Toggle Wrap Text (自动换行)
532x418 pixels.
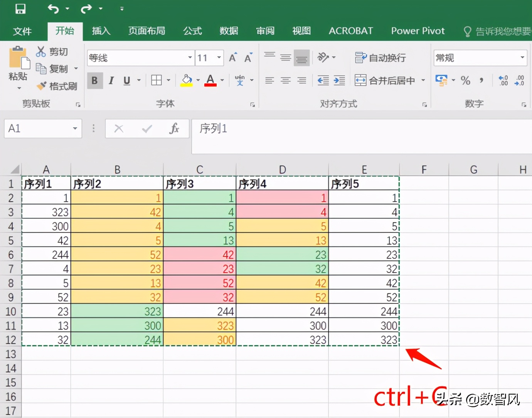pos(380,58)
